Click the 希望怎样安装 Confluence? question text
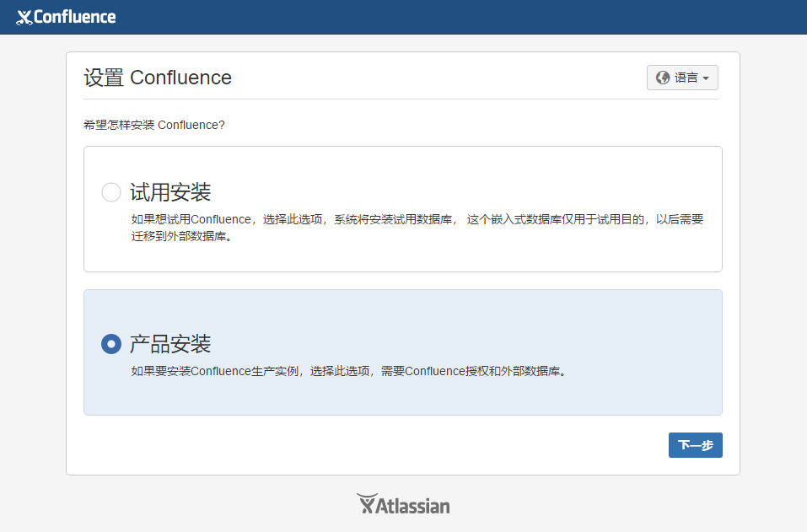The height and width of the screenshot is (532, 807). pos(153,125)
